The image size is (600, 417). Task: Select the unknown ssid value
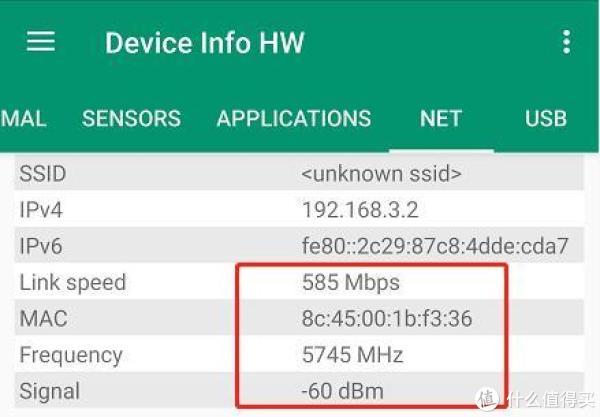381,174
